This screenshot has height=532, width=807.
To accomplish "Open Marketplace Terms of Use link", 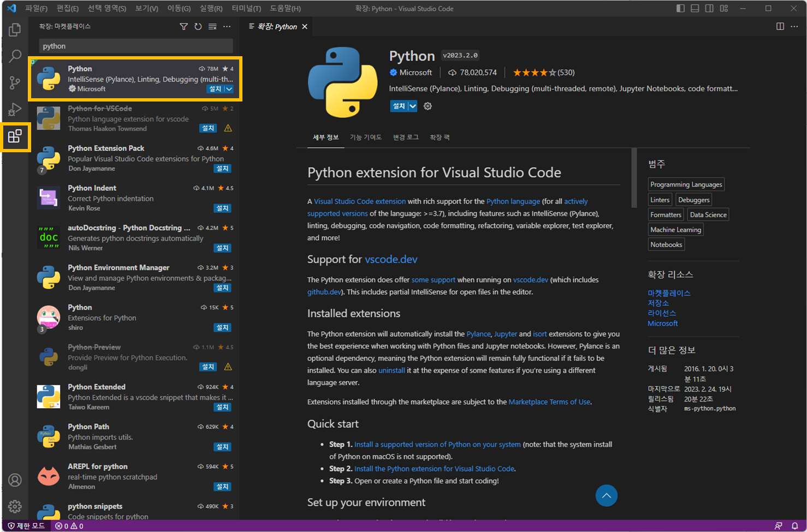I will pos(549,402).
